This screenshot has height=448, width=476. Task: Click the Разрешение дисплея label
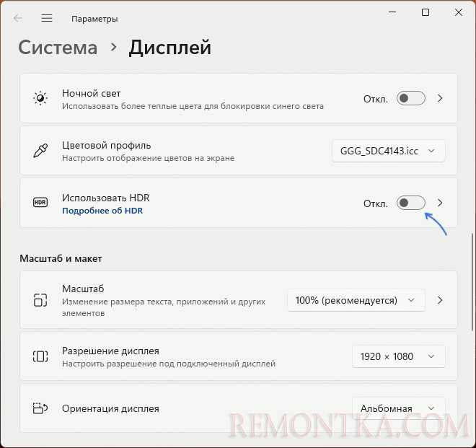click(110, 351)
